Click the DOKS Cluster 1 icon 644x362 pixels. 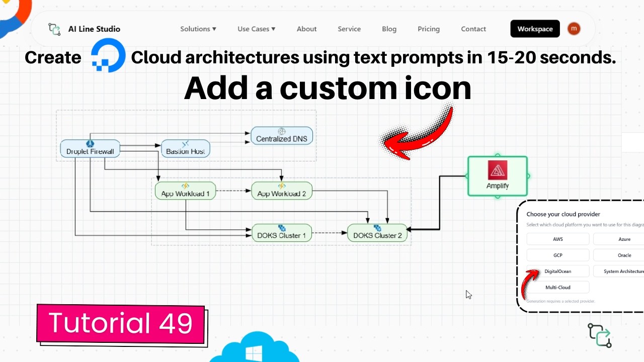[x=282, y=228]
